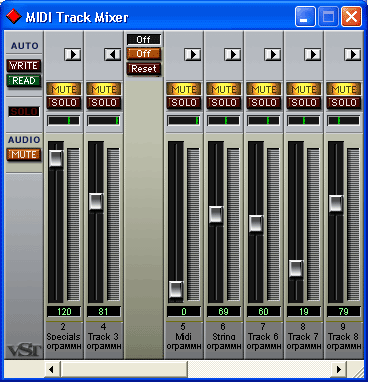Screen dimensions: 368x382
Task: Toggle automation READ mode
Action: (24, 80)
